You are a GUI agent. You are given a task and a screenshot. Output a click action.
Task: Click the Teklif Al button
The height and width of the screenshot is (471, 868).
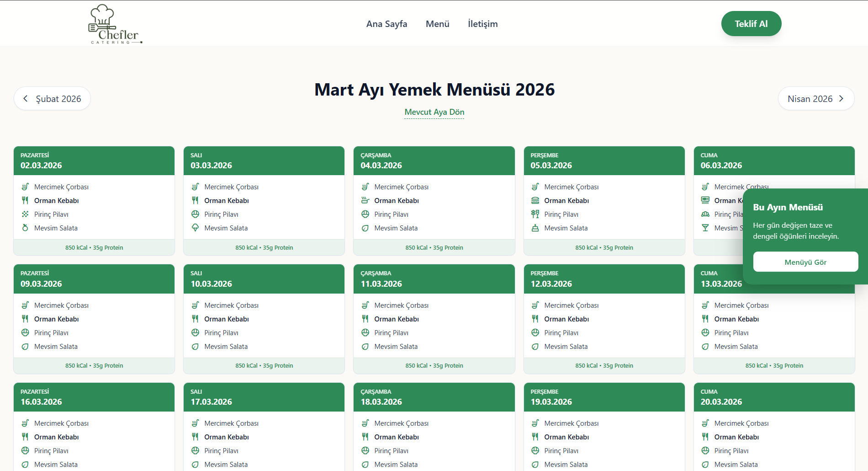tap(751, 24)
